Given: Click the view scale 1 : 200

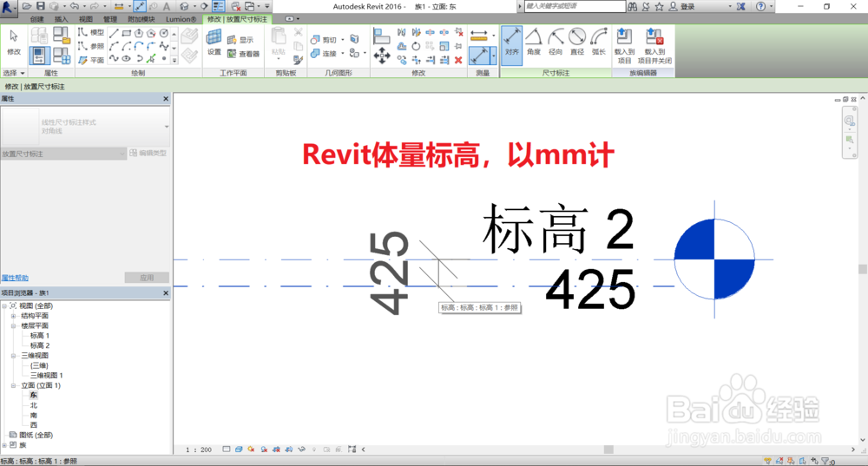Looking at the screenshot, I should tap(199, 450).
